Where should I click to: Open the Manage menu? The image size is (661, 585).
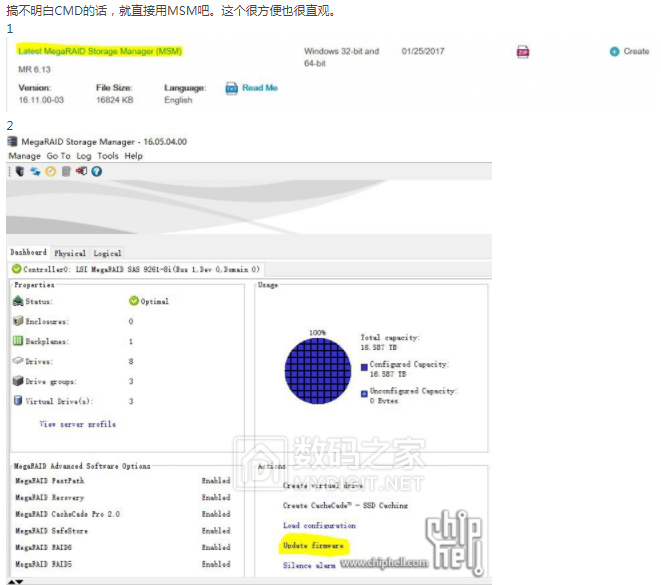(x=24, y=156)
